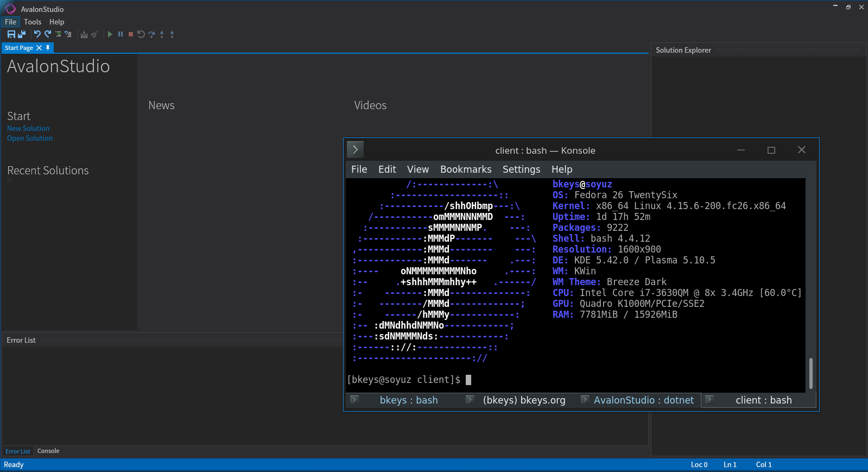Switch to the Console bottom tab

pos(48,451)
